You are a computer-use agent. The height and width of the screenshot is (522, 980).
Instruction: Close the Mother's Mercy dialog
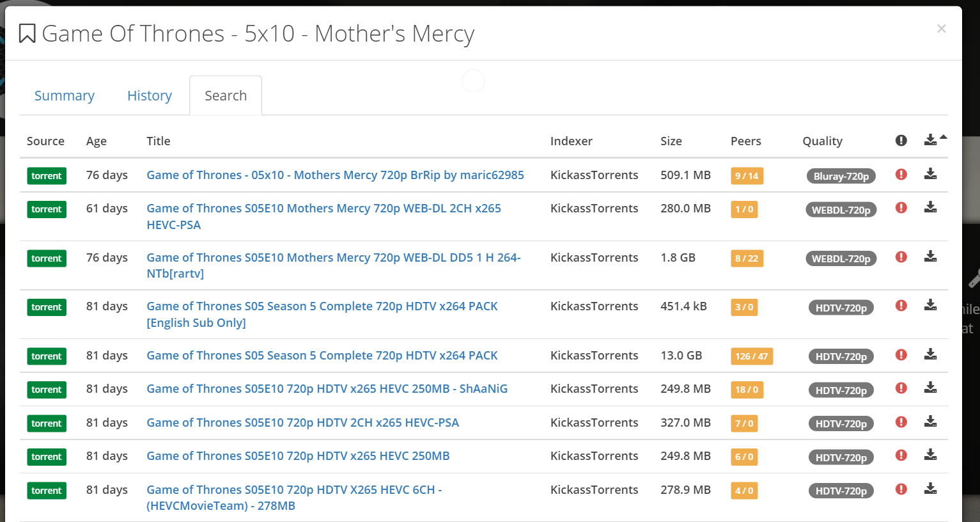point(941,29)
